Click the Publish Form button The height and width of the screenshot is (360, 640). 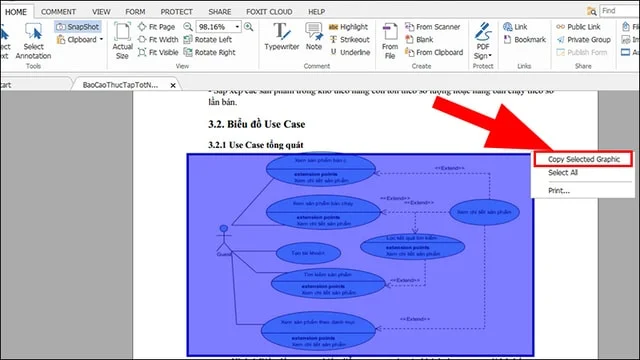(x=582, y=52)
